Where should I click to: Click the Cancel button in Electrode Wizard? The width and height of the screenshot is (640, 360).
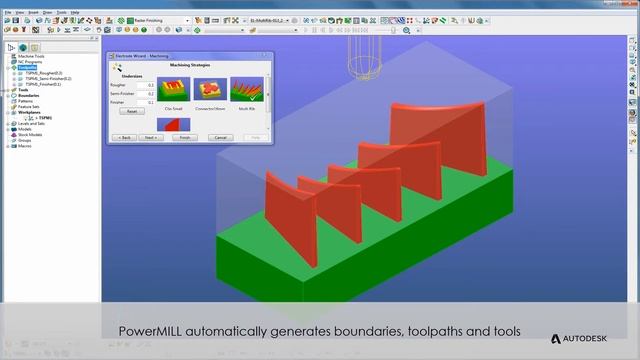coord(220,138)
